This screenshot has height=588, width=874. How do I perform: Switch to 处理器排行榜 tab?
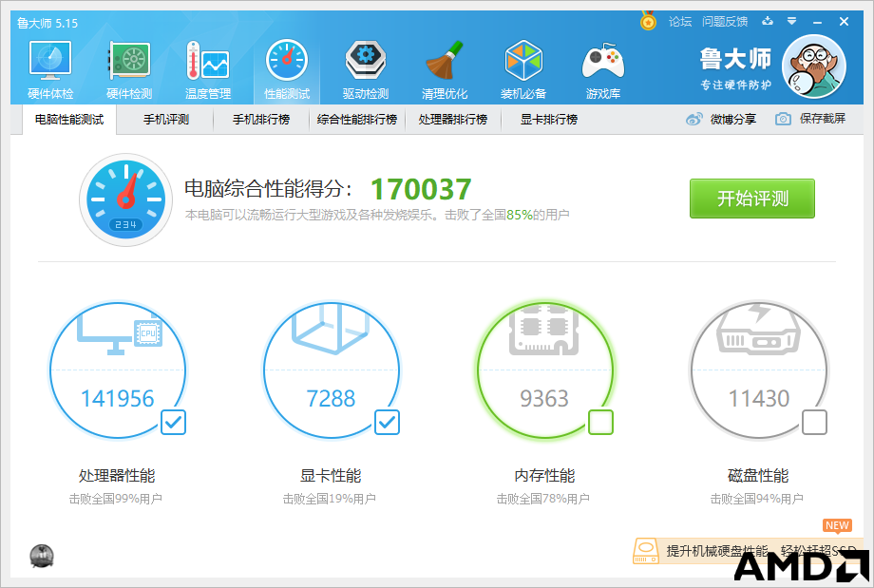[453, 120]
